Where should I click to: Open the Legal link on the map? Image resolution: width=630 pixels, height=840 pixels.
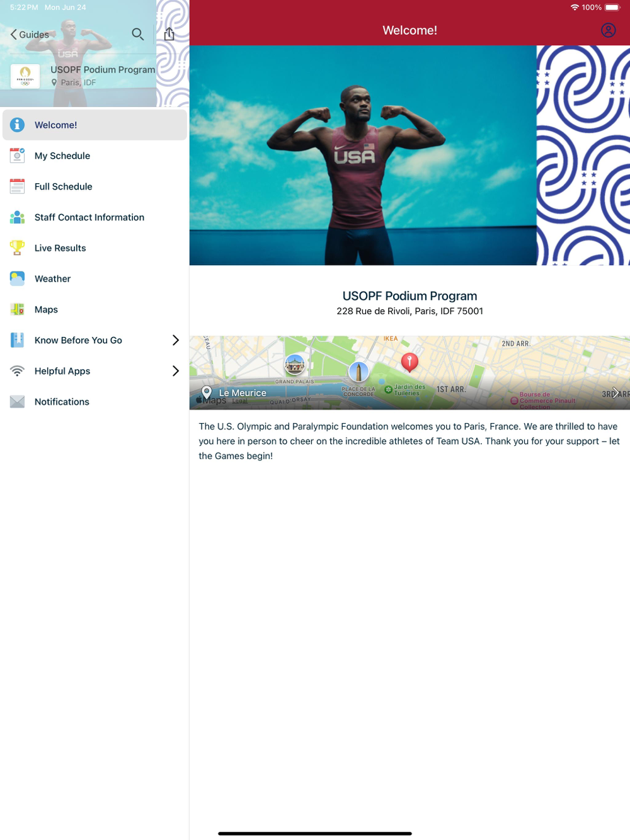point(239,401)
